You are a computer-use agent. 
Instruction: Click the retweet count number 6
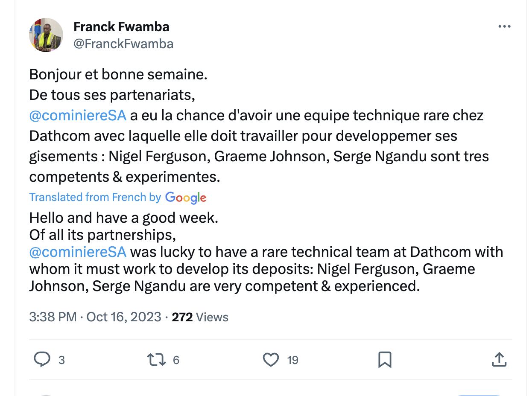click(x=176, y=360)
